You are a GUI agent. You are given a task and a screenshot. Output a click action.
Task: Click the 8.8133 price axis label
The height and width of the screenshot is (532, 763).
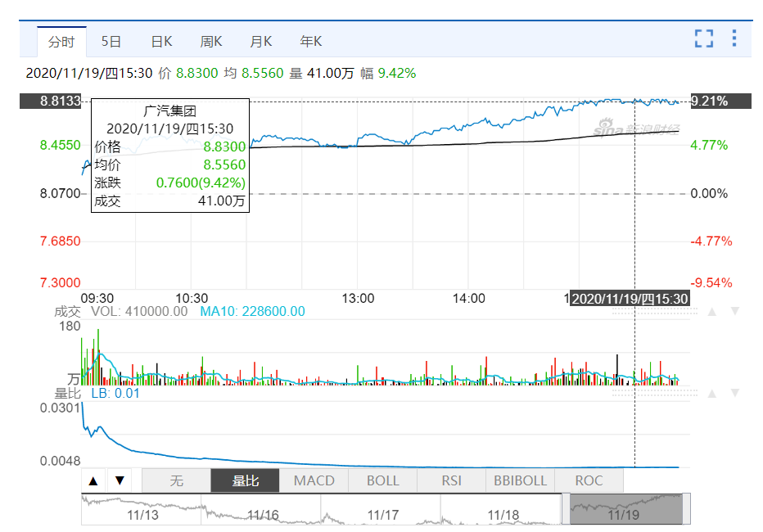click(51, 101)
